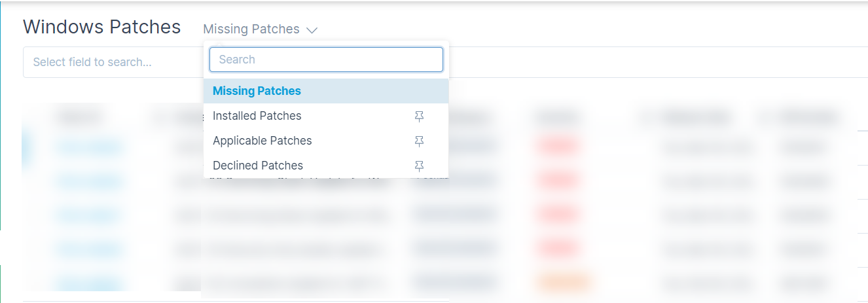Image resolution: width=868 pixels, height=303 pixels.
Task: Pin the Installed Patches view
Action: tap(420, 116)
